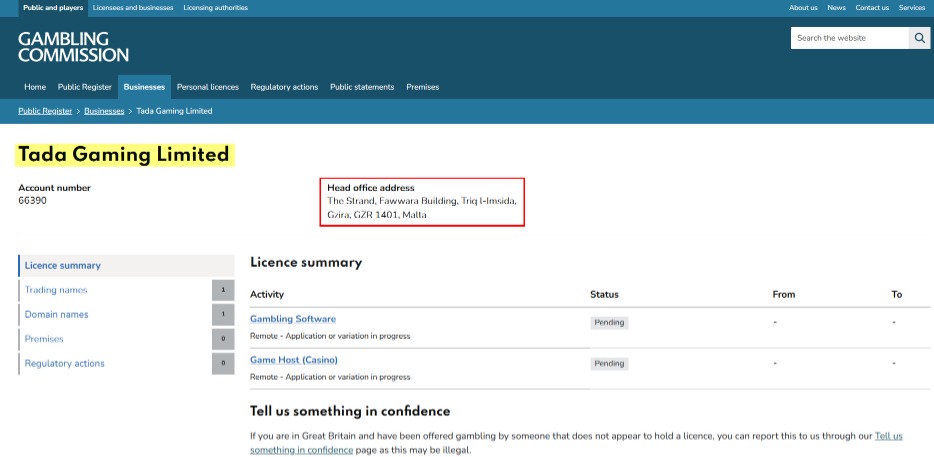Open Premises in side menu
Image resolution: width=934 pixels, height=457 pixels.
pyautogui.click(x=44, y=339)
